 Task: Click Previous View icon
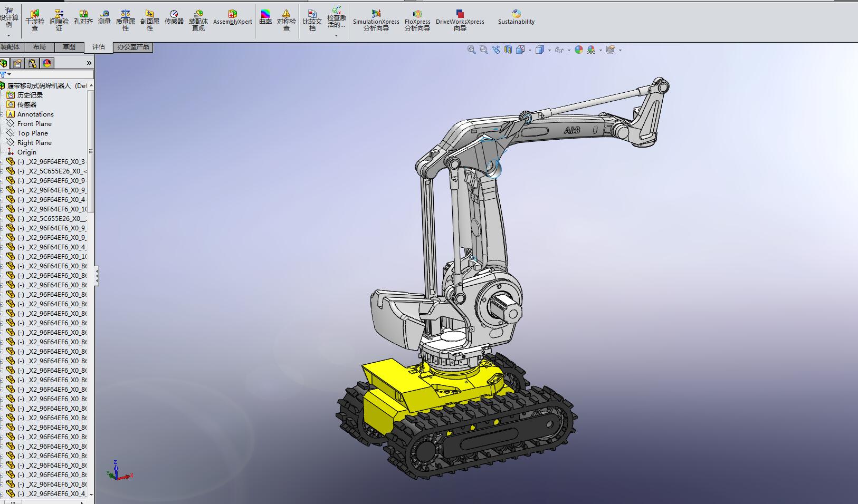(x=496, y=50)
